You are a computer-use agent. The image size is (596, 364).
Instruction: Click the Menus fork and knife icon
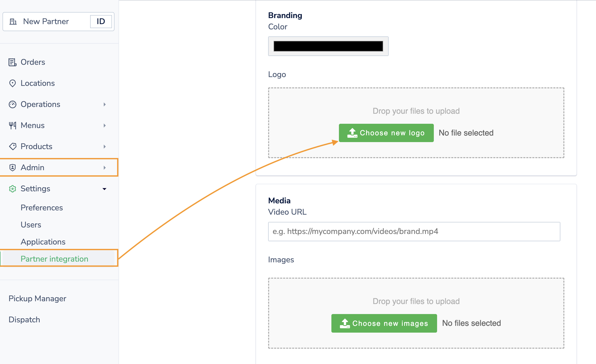[x=12, y=125]
